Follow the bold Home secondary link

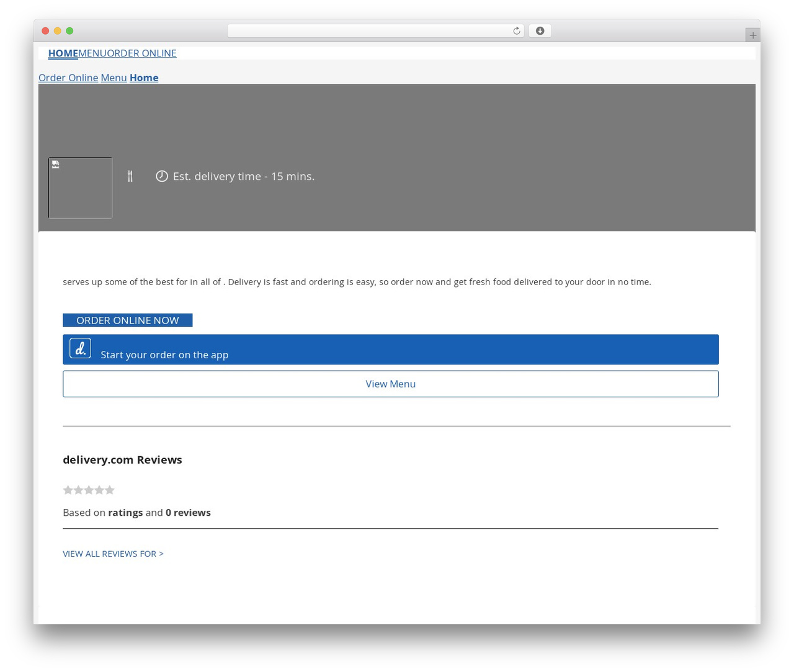tap(144, 77)
